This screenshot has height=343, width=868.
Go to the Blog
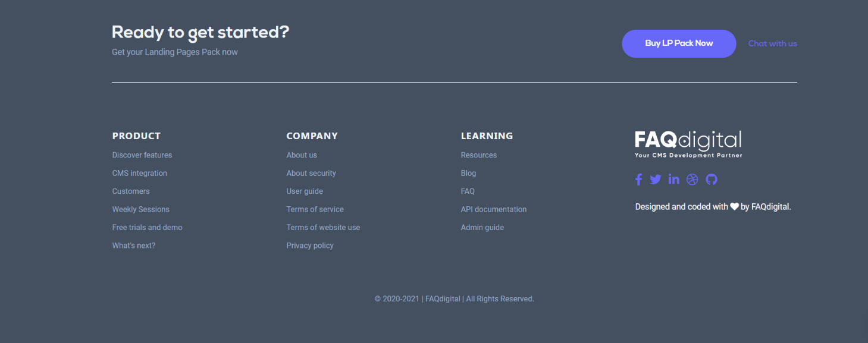click(x=468, y=174)
